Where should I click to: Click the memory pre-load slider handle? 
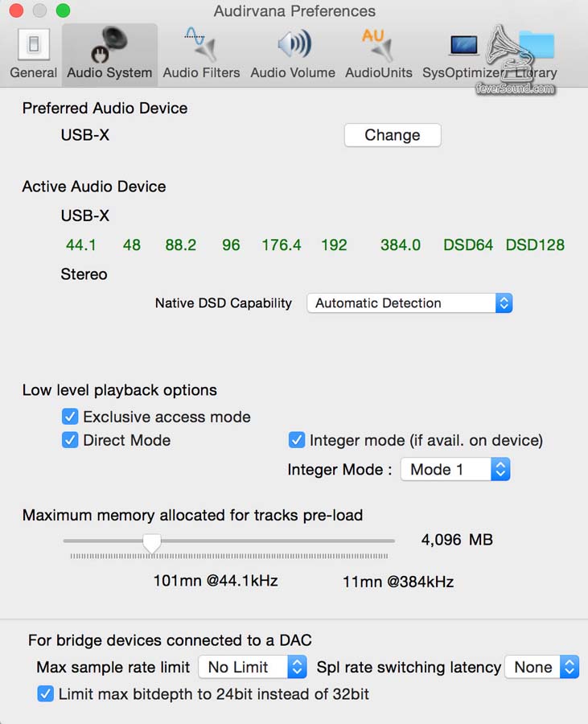(151, 543)
